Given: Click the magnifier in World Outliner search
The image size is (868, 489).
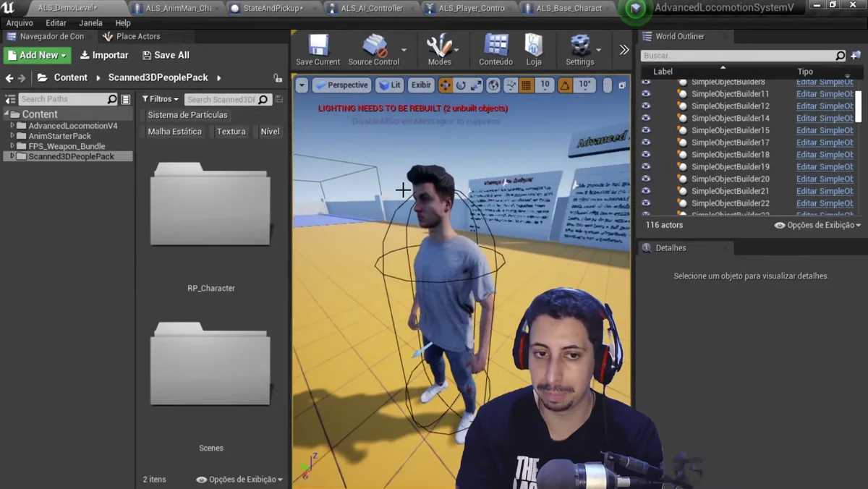Looking at the screenshot, I should tap(840, 56).
